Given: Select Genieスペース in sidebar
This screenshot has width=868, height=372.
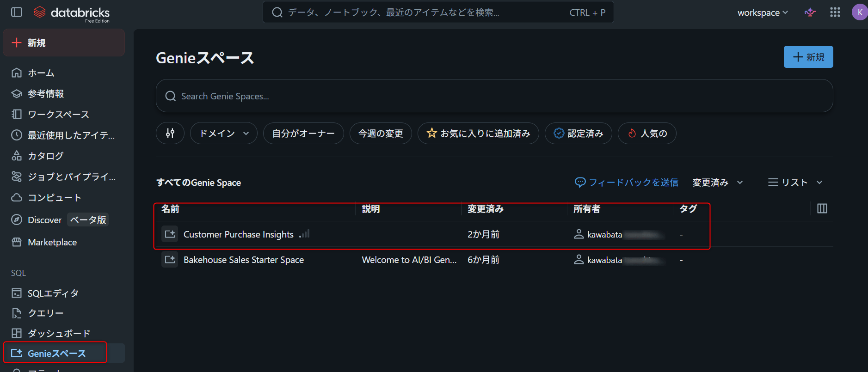Looking at the screenshot, I should pyautogui.click(x=64, y=353).
